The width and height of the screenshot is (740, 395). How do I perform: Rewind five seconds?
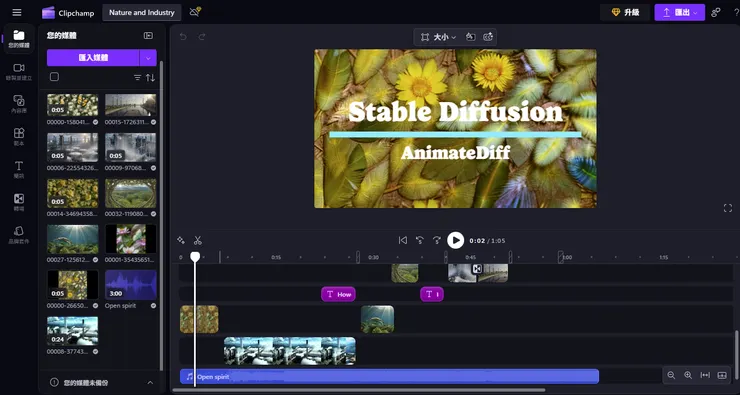click(420, 241)
